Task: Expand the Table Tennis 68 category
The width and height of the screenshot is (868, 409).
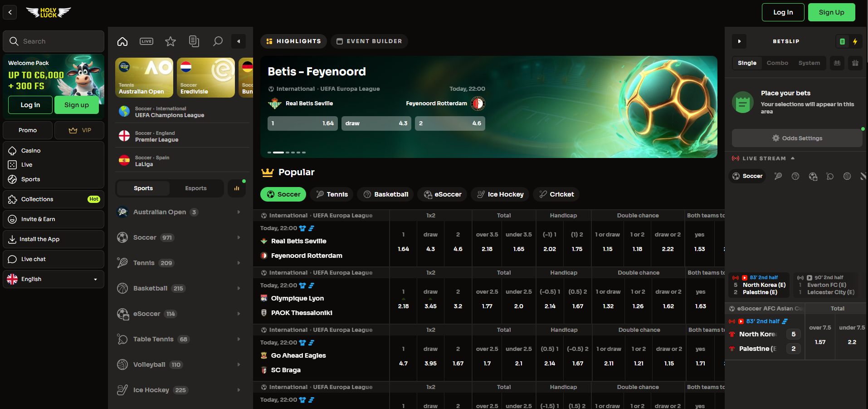Action: (180, 339)
